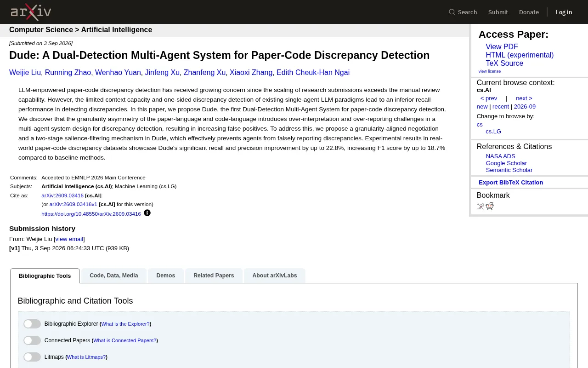Open Semantic Scholar link
Screen dimensions: 588x368
509,170
